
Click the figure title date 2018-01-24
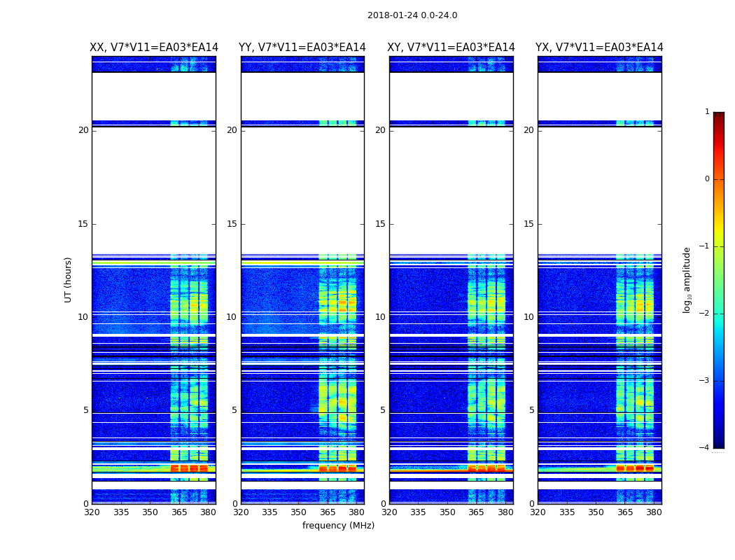412,15
